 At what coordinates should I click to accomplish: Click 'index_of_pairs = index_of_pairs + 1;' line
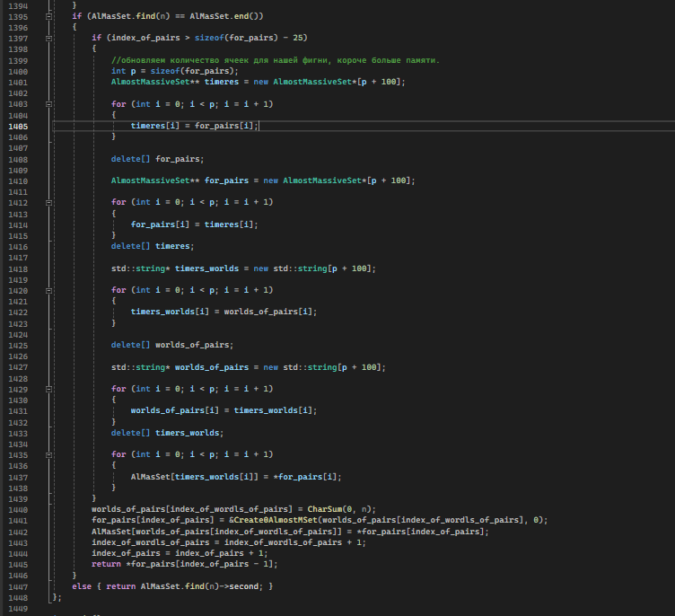[x=180, y=553]
